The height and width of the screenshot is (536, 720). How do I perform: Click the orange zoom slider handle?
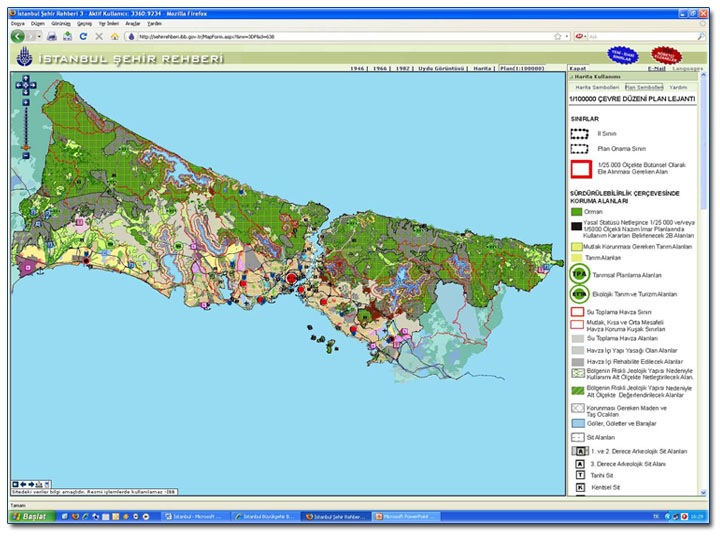[x=26, y=148]
